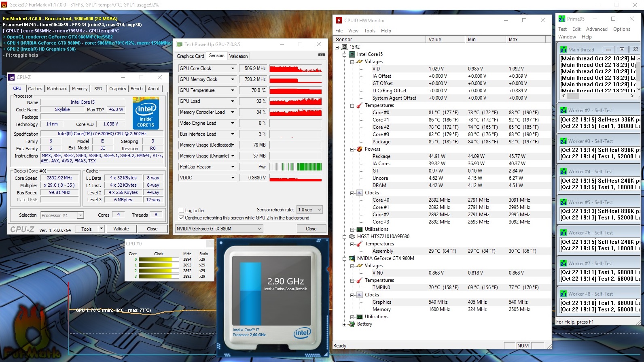Open the Mainboard tab in CPU-Z
This screenshot has height=362, width=644.
57,89
